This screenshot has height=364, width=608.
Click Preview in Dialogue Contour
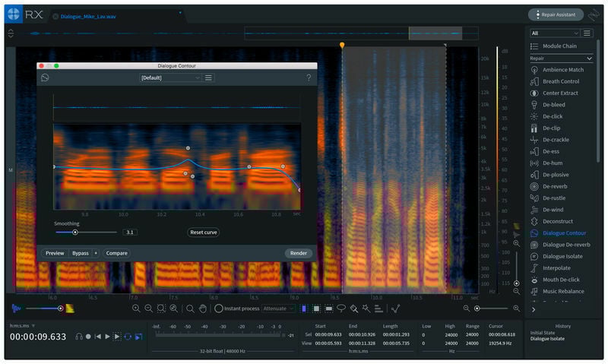[x=55, y=253]
